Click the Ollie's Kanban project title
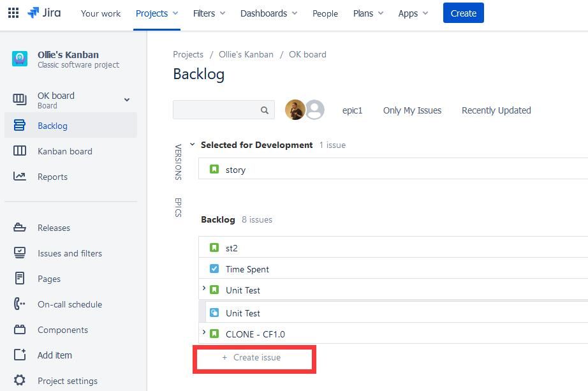This screenshot has width=588, height=391. click(x=68, y=55)
